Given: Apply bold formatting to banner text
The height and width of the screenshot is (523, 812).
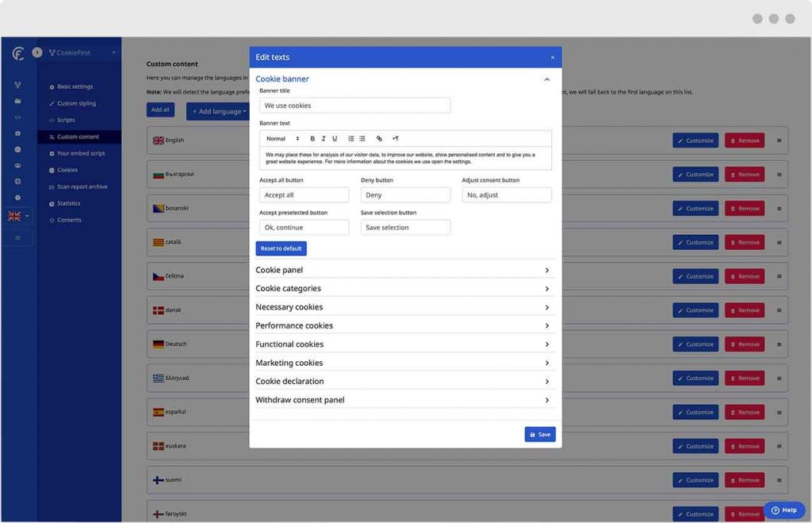Looking at the screenshot, I should (x=310, y=137).
